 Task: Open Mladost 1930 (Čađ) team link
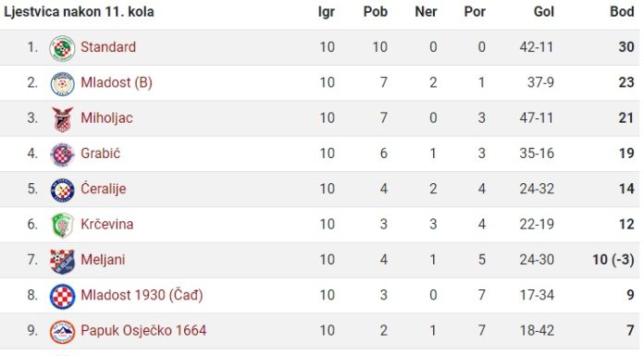(x=142, y=295)
